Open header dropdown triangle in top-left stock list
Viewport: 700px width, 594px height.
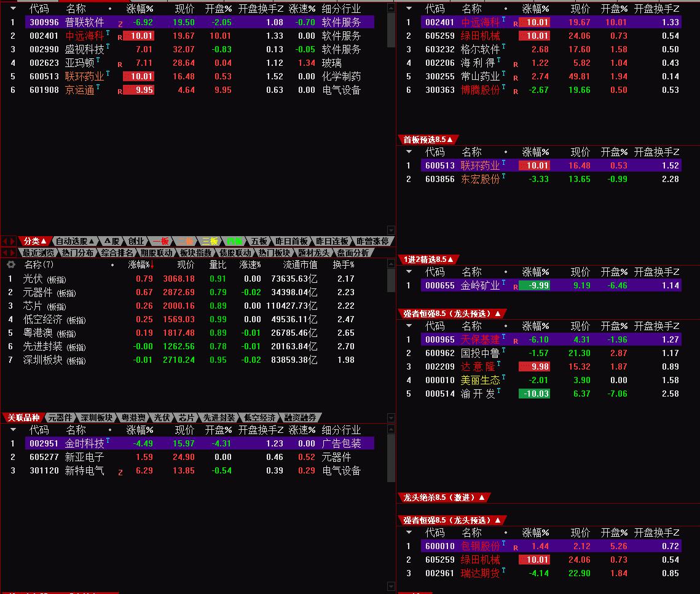pos(14,9)
